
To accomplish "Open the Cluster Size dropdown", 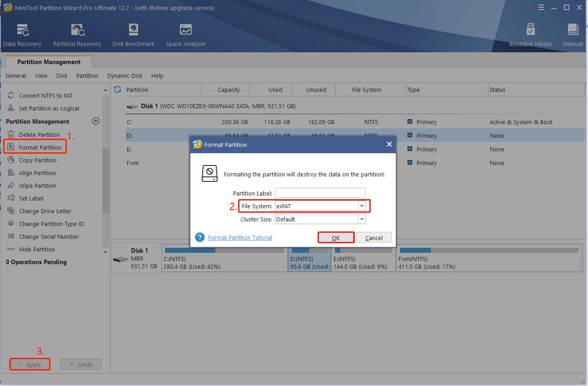I will [x=362, y=219].
